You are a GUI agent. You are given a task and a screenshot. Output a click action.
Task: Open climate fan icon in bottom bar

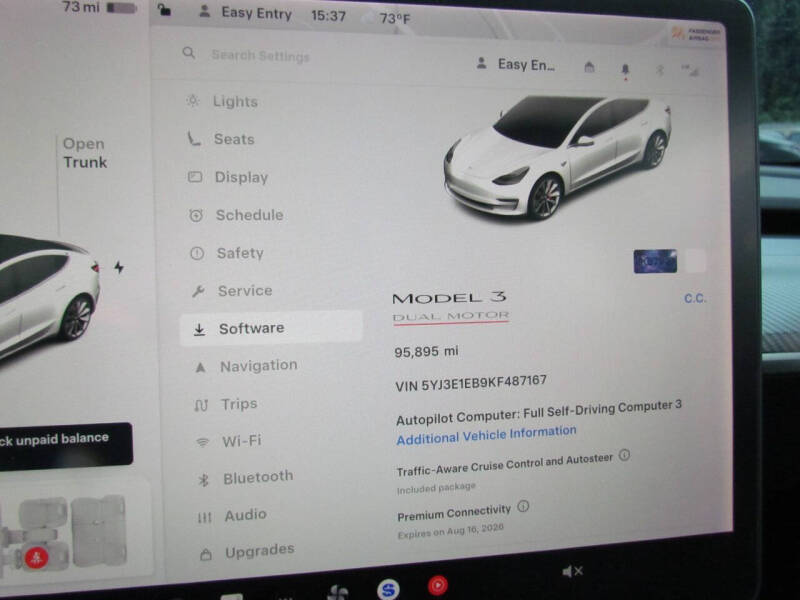(x=337, y=593)
